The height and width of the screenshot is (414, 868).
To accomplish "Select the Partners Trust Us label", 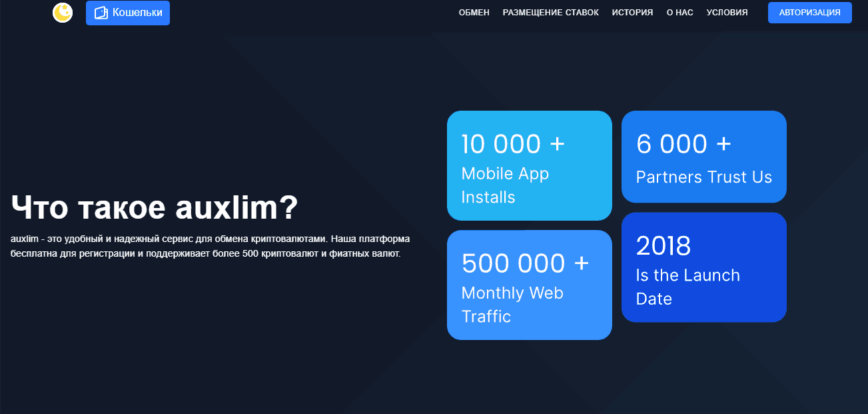I will (703, 177).
